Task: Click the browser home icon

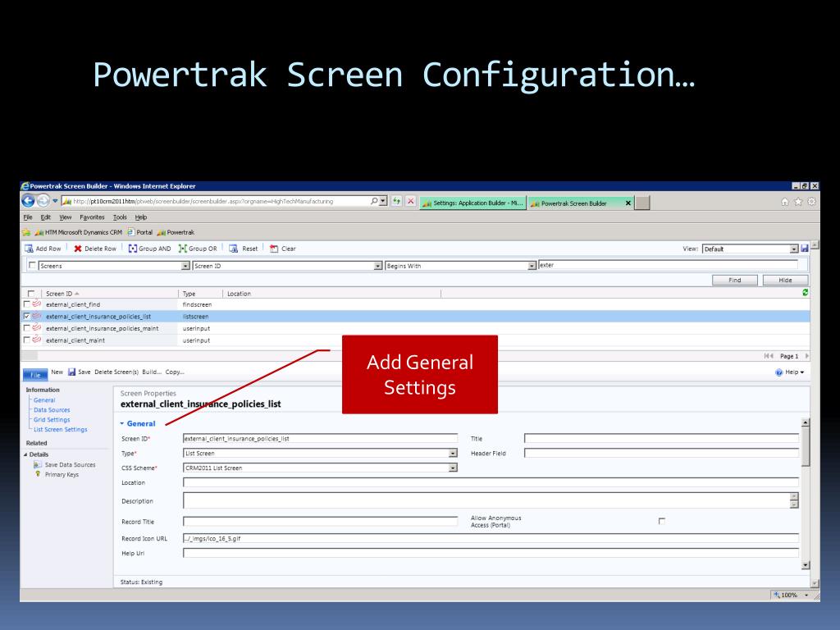Action: pyautogui.click(x=785, y=202)
